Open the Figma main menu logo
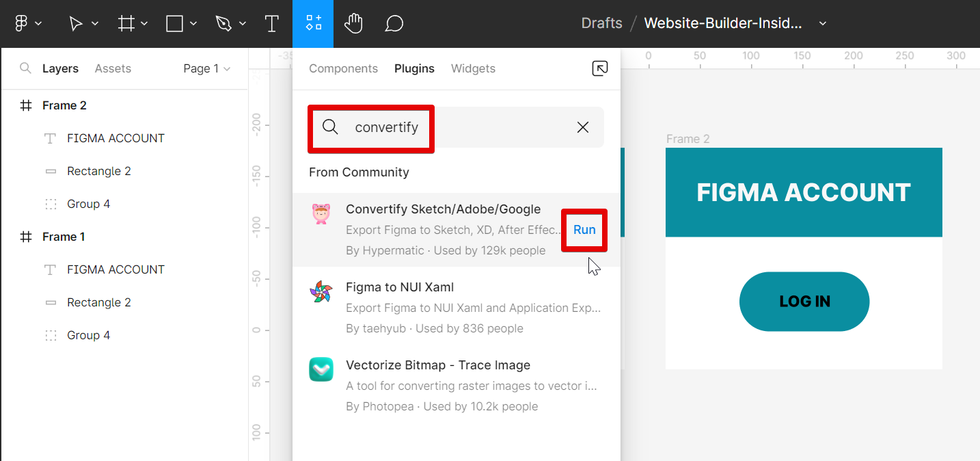 pos(21,23)
